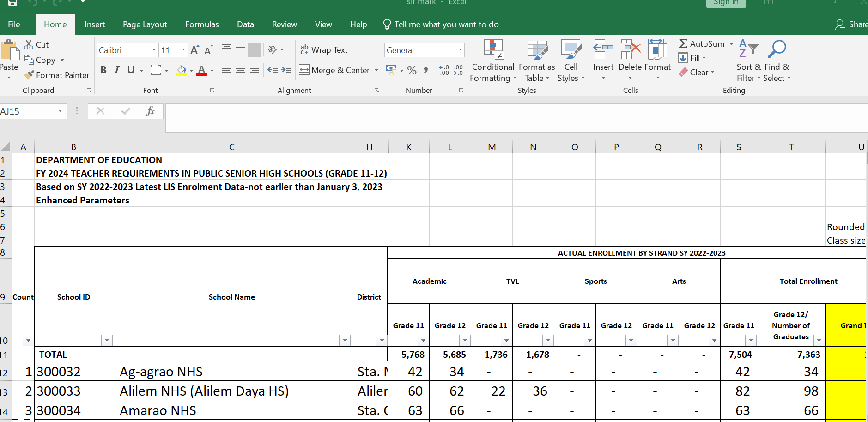Click Sign in button
868x422 pixels.
click(726, 3)
